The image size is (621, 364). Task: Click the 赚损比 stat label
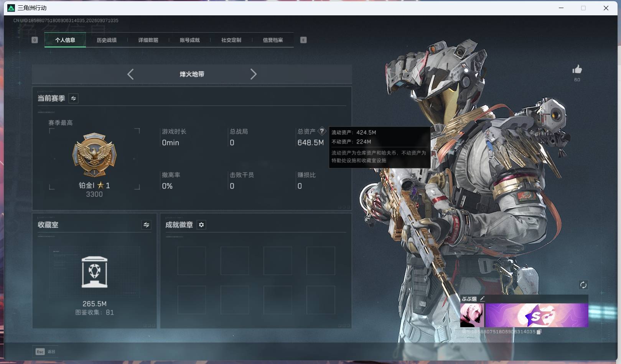point(306,175)
